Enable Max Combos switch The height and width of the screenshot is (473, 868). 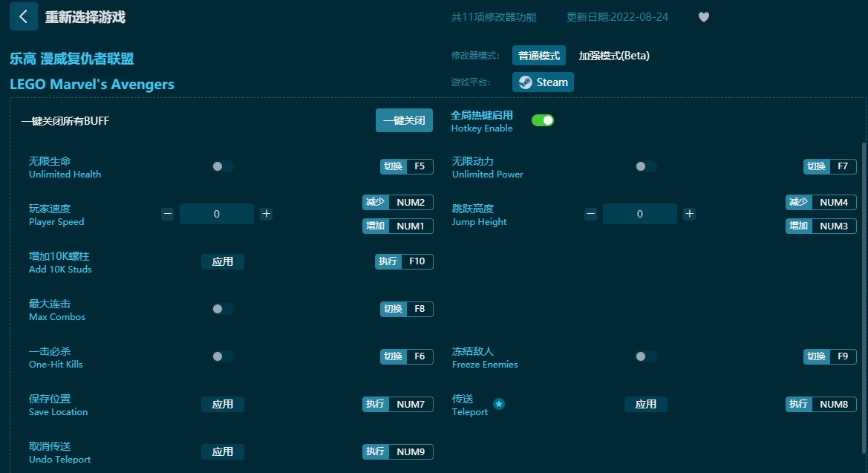click(x=223, y=309)
